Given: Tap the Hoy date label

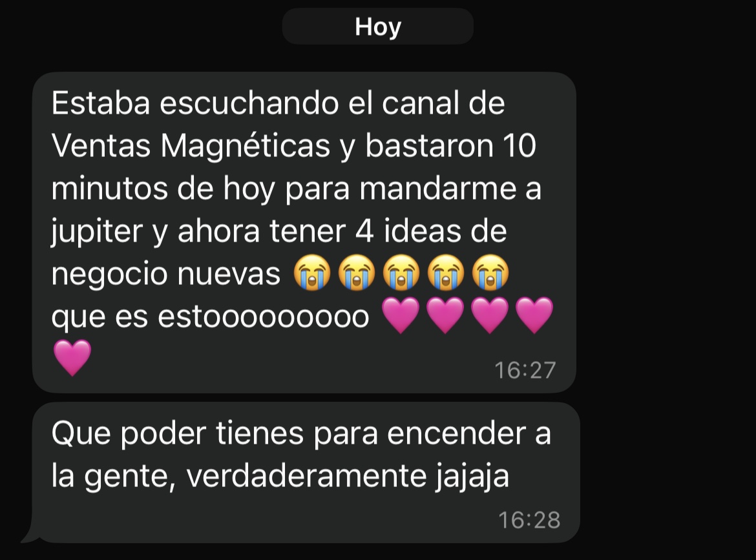Looking at the screenshot, I should tap(377, 26).
